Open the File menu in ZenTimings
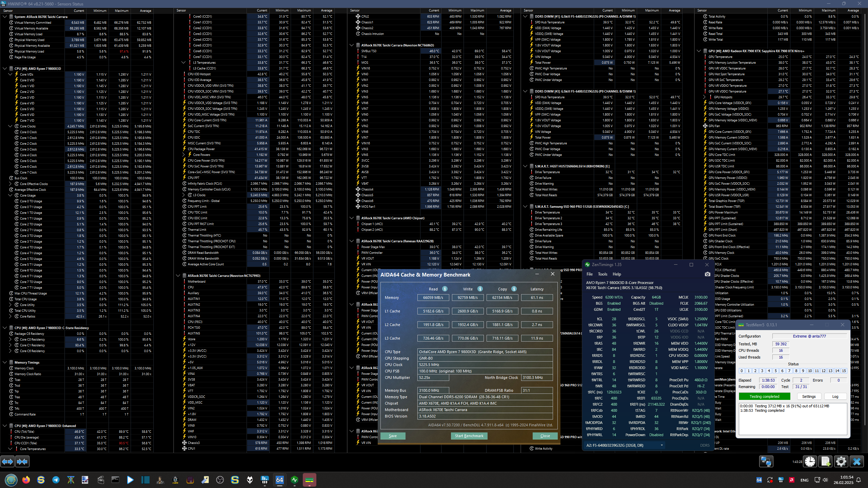 590,274
